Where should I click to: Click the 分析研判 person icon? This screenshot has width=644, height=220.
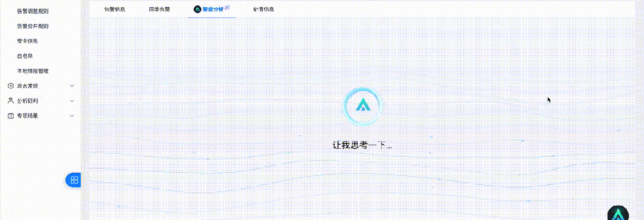(11, 101)
